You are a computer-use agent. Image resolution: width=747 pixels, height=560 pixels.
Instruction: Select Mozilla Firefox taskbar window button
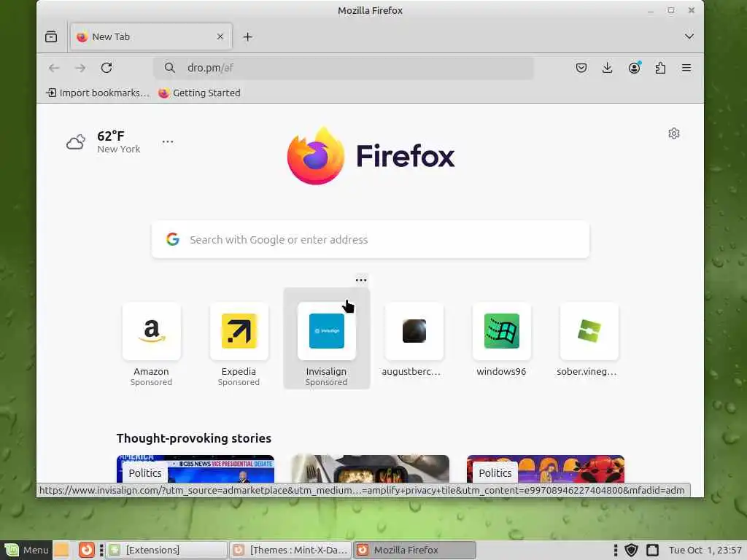click(414, 550)
